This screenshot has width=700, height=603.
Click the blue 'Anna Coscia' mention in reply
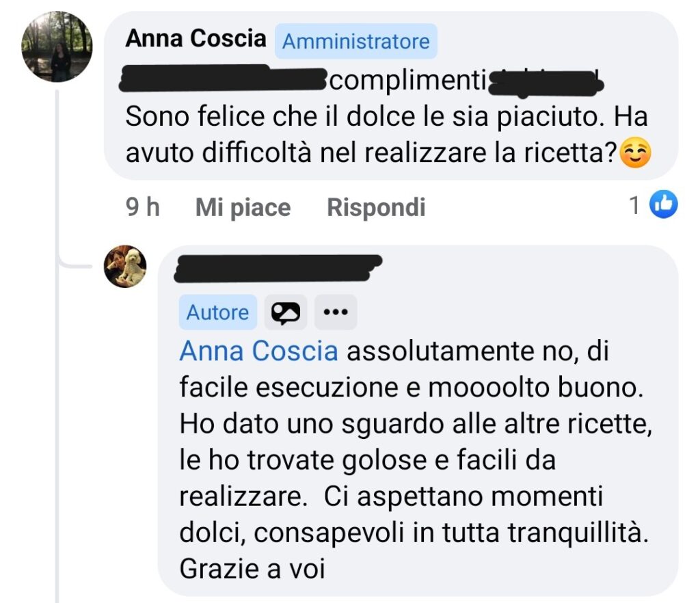click(258, 351)
